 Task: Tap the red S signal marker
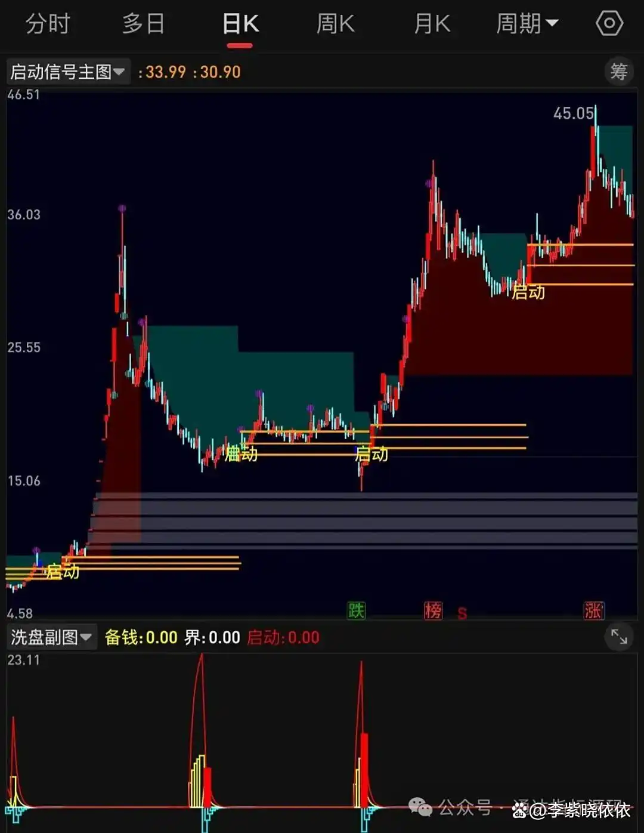462,613
